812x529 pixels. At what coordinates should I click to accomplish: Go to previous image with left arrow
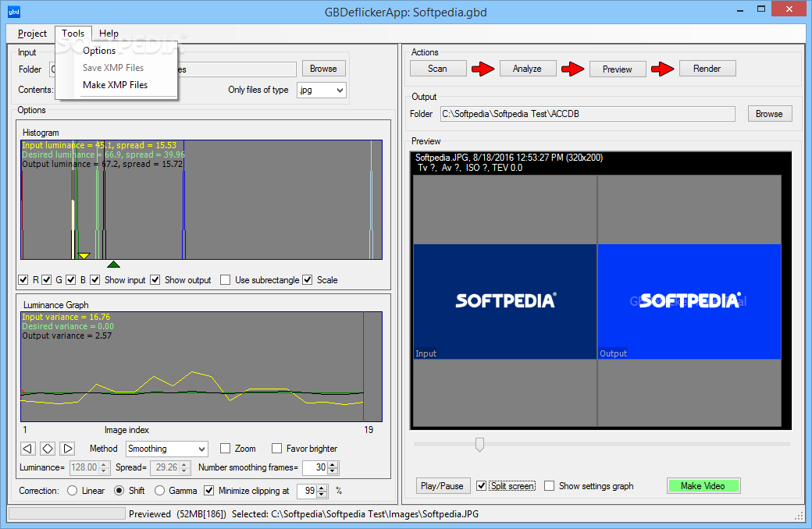(28, 449)
